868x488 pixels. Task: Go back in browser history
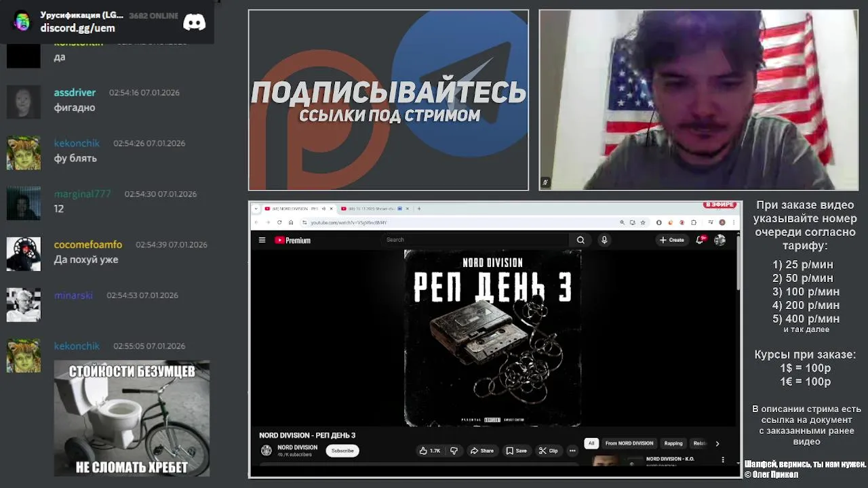[256, 222]
